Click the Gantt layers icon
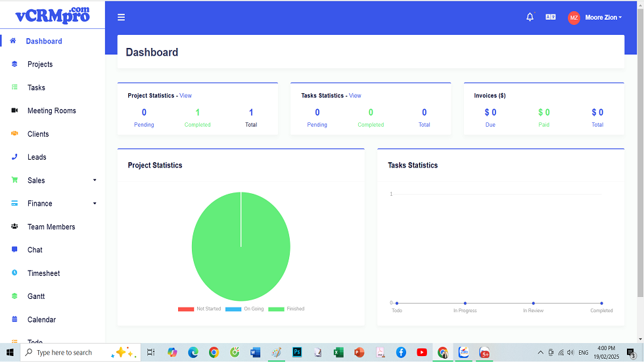Screen dimensions: 644x362 click(x=14, y=296)
